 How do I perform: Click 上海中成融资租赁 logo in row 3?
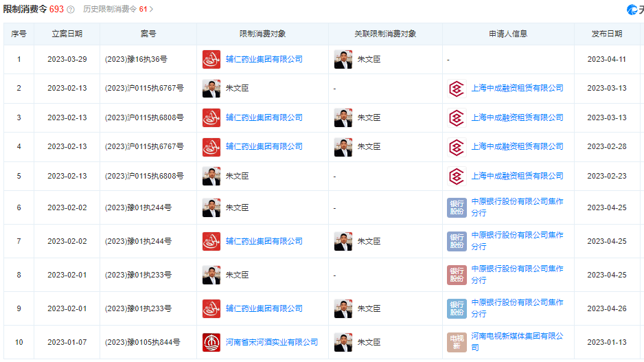[457, 118]
